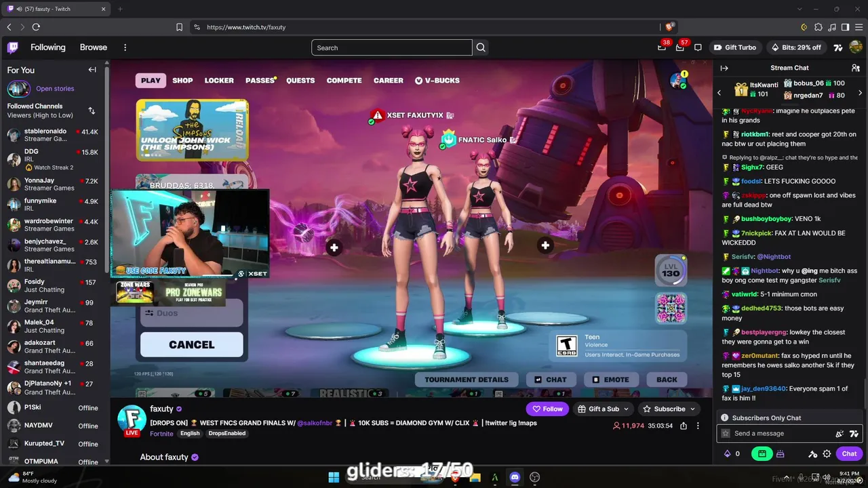Open shantaedag channel in sidebar
Viewport: 868px width, 488px height.
click(x=52, y=367)
